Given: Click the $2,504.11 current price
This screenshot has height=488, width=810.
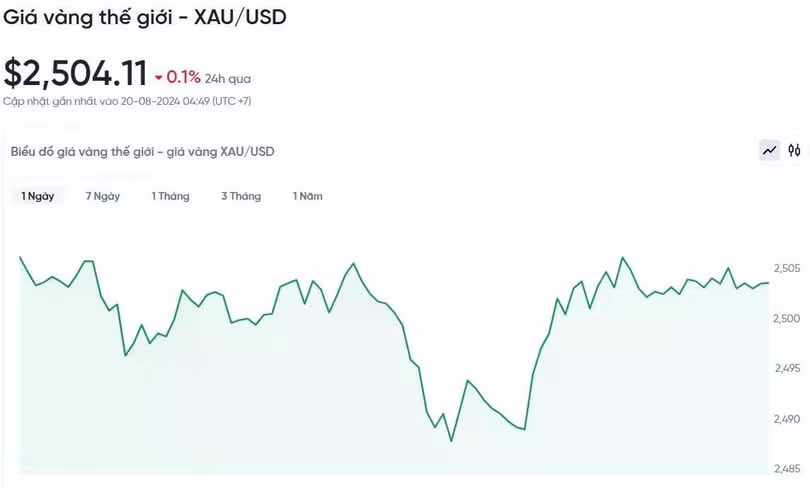Looking at the screenshot, I should click(x=76, y=73).
